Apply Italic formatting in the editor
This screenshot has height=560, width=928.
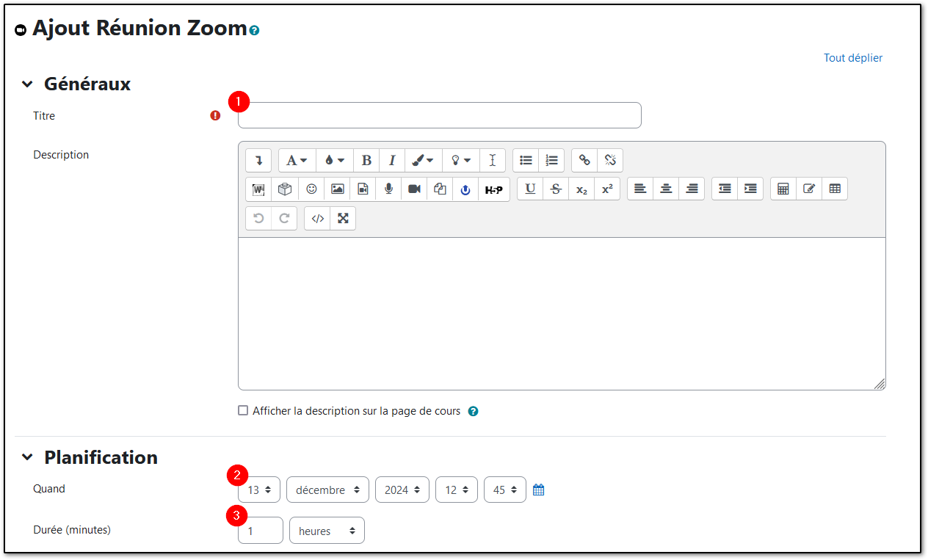[x=392, y=160]
